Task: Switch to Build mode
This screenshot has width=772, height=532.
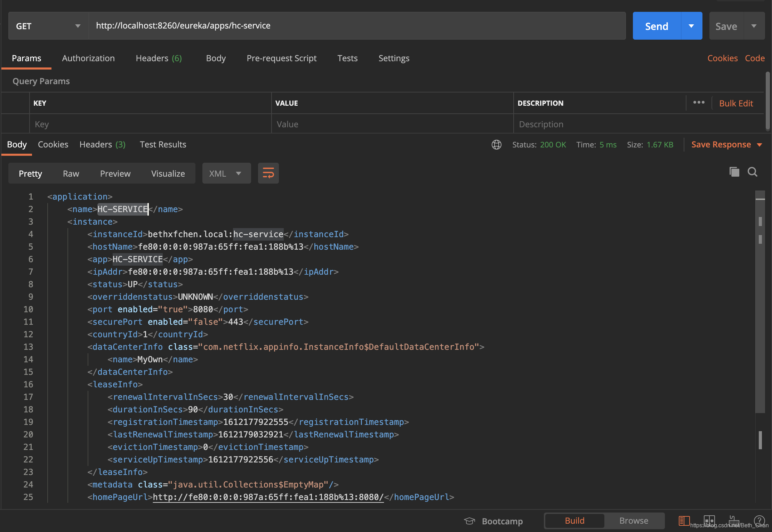Action: pyautogui.click(x=574, y=521)
